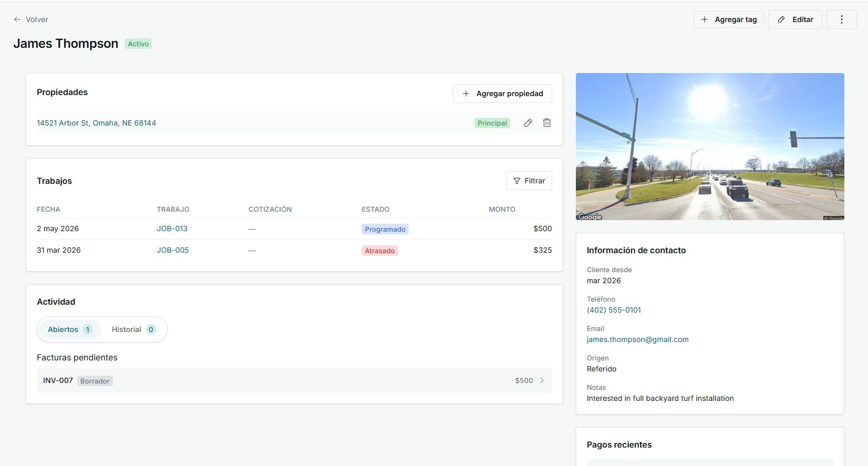
Task: Open the 14521 Arbor St address link
Action: [x=96, y=123]
